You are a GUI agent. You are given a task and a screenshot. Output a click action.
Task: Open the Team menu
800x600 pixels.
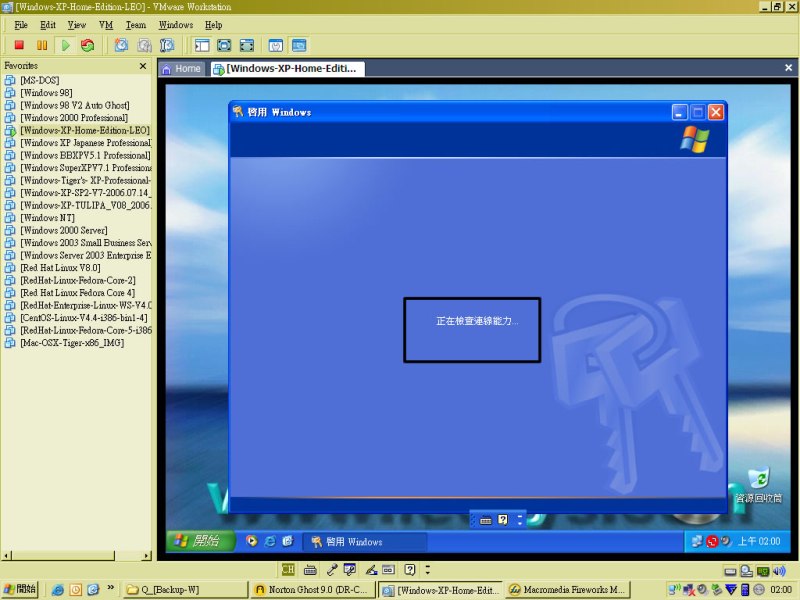[x=136, y=25]
